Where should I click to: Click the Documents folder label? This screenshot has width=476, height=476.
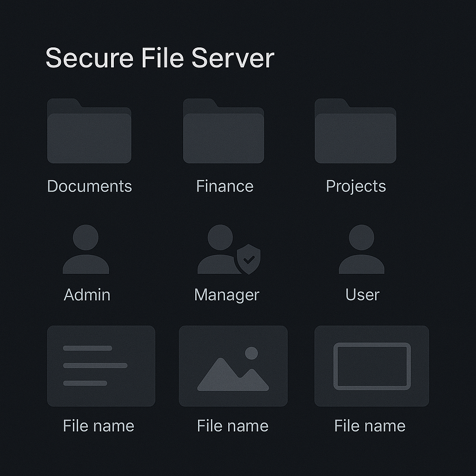tap(90, 186)
